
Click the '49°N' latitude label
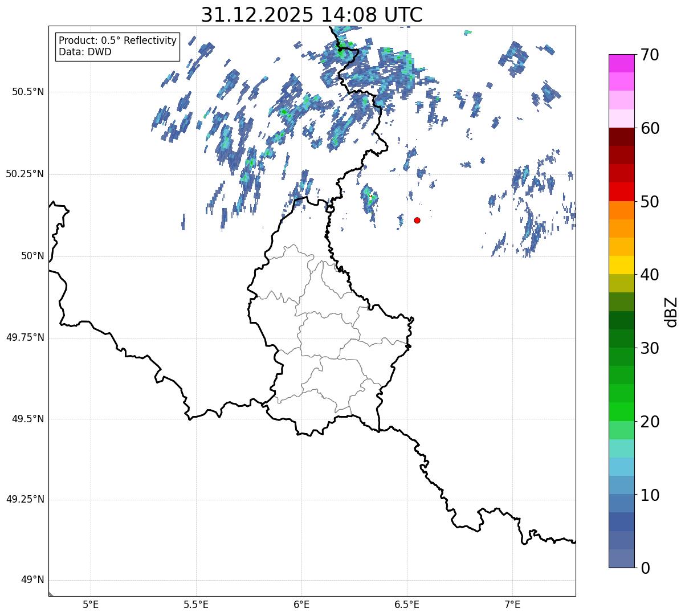(x=32, y=580)
